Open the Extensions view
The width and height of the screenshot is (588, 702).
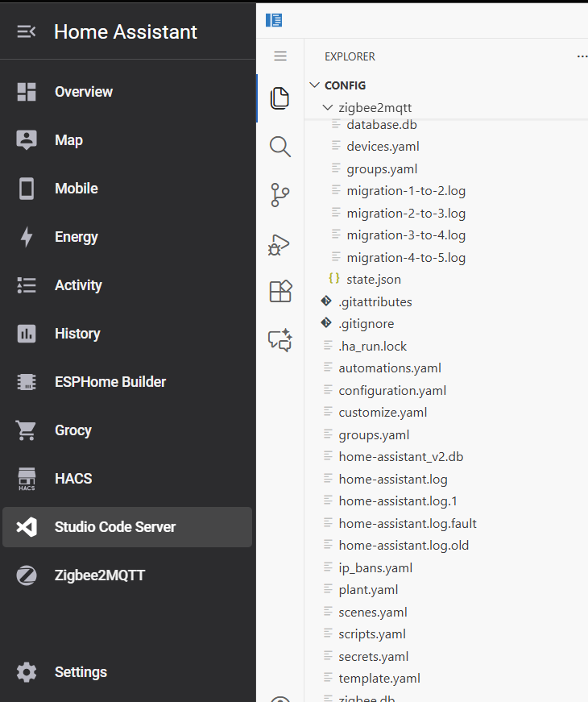tap(280, 292)
